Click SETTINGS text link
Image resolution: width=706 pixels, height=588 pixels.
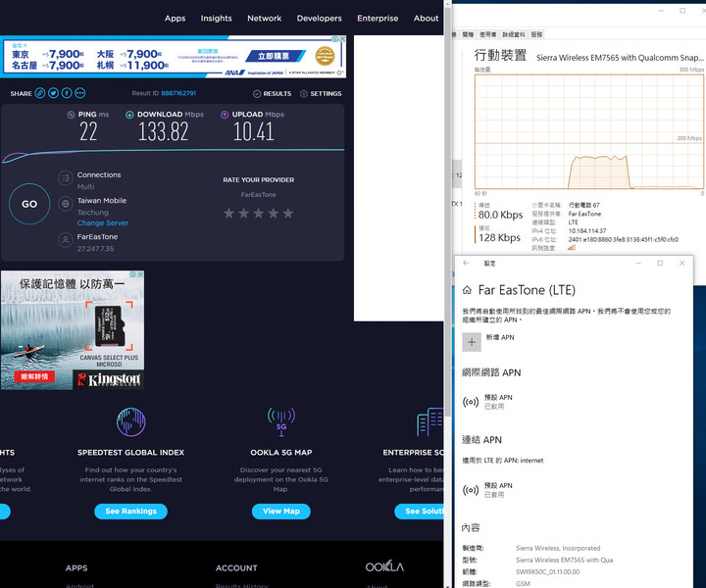coord(326,93)
